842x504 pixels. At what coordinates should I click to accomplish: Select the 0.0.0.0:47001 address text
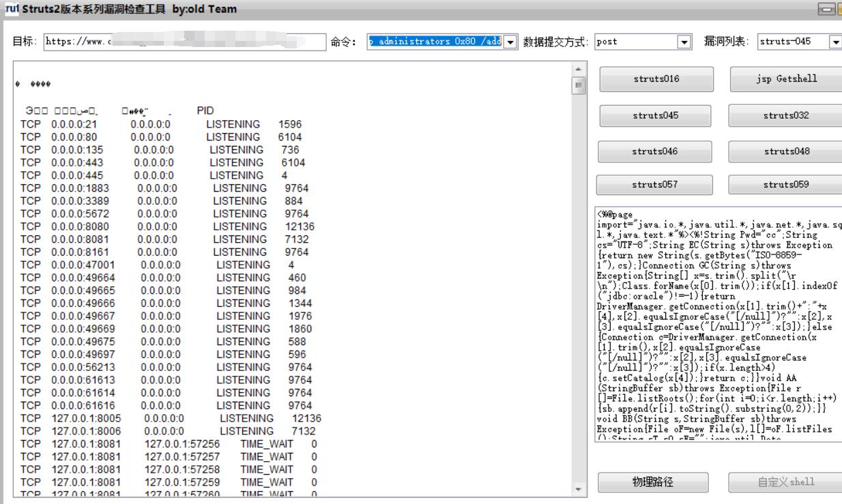click(83, 265)
